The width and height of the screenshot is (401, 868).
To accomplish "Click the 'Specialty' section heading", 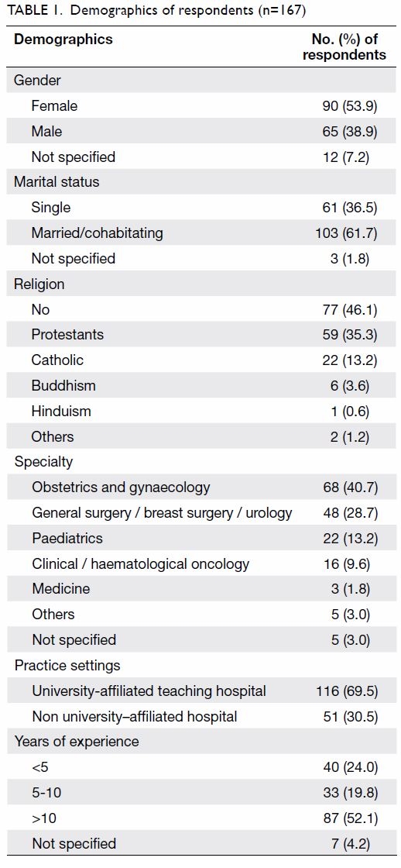I will [43, 462].
